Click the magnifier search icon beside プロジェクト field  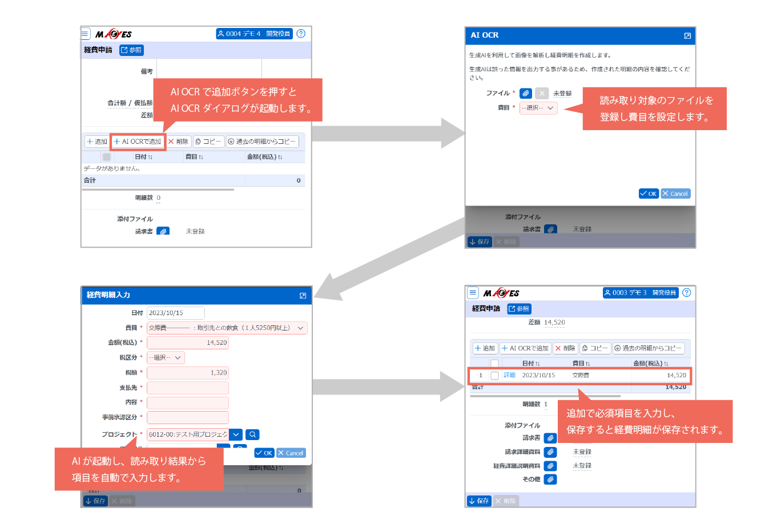252,434
